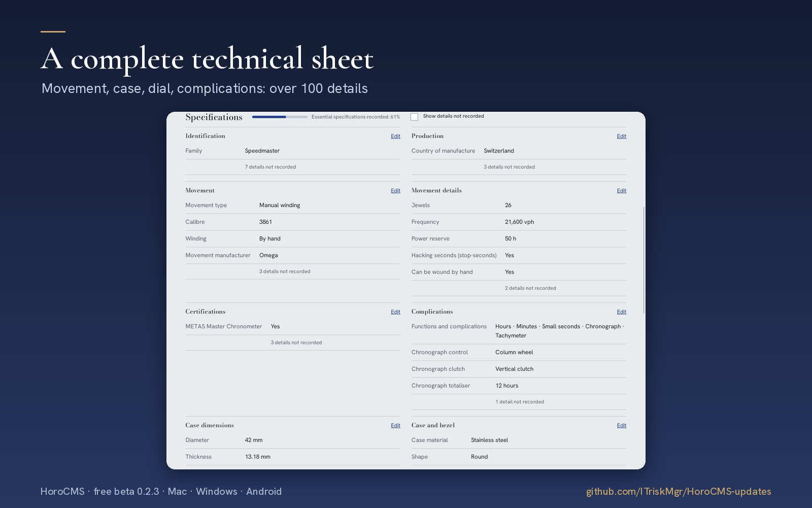Click Movement manufacturer value 'Omega'
The width and height of the screenshot is (812, 508).
click(x=268, y=256)
